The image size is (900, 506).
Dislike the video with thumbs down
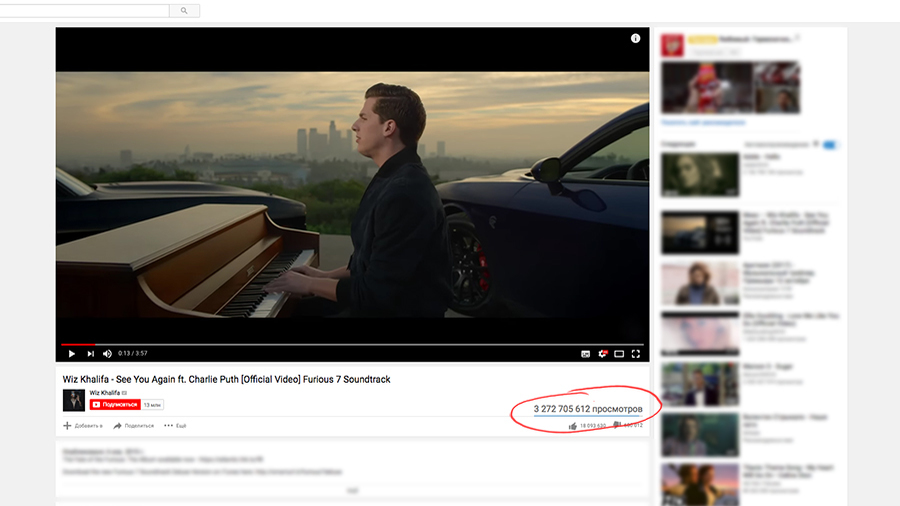pos(617,425)
